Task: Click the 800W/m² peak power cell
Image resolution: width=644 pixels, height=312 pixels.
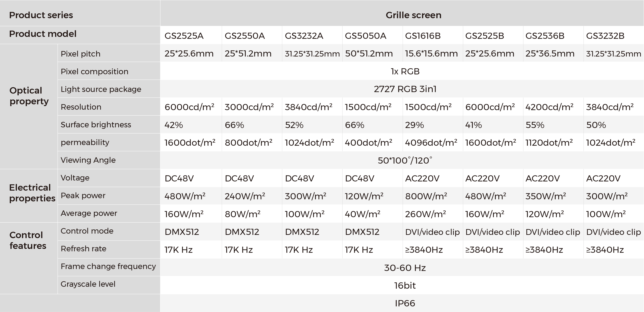Action: [426, 196]
